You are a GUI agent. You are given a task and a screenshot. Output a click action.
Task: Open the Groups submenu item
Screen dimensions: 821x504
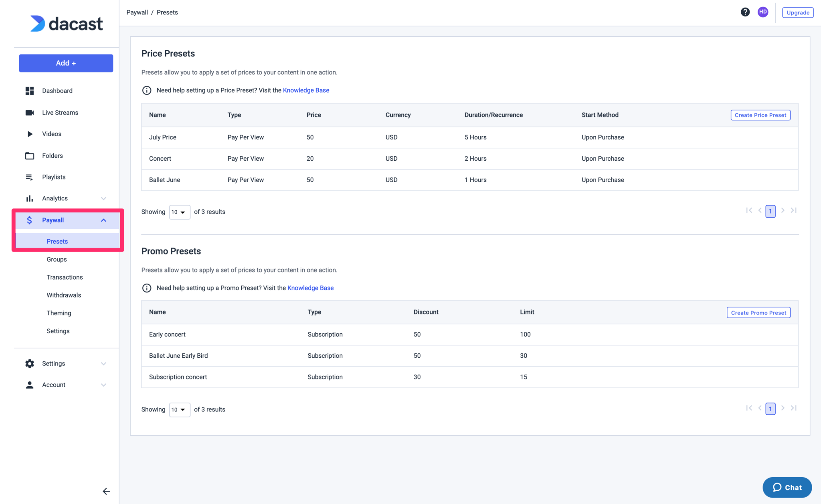click(x=57, y=260)
